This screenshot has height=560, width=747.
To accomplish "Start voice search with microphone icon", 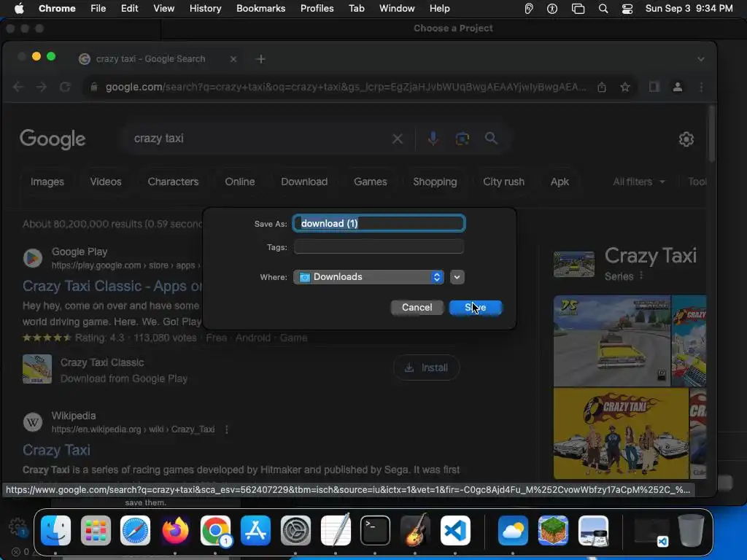I will pos(433,139).
